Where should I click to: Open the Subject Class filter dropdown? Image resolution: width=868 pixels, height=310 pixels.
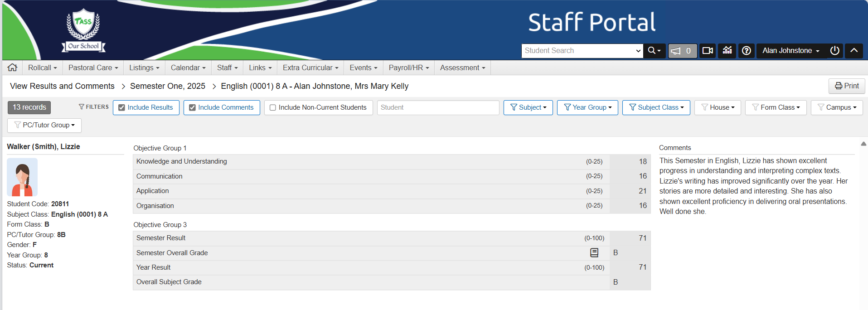pyautogui.click(x=656, y=108)
